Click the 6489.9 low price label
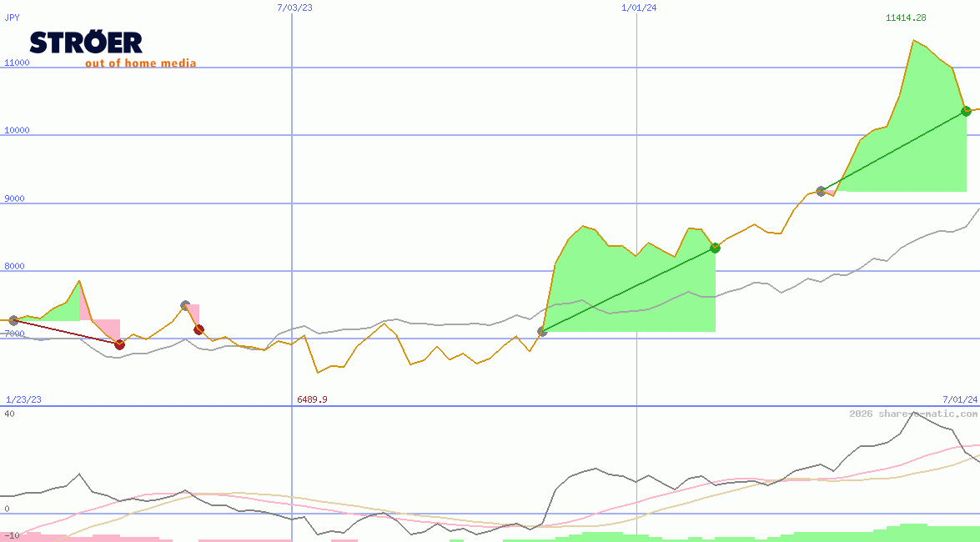Screen dimensions: 980x542 (x=313, y=399)
